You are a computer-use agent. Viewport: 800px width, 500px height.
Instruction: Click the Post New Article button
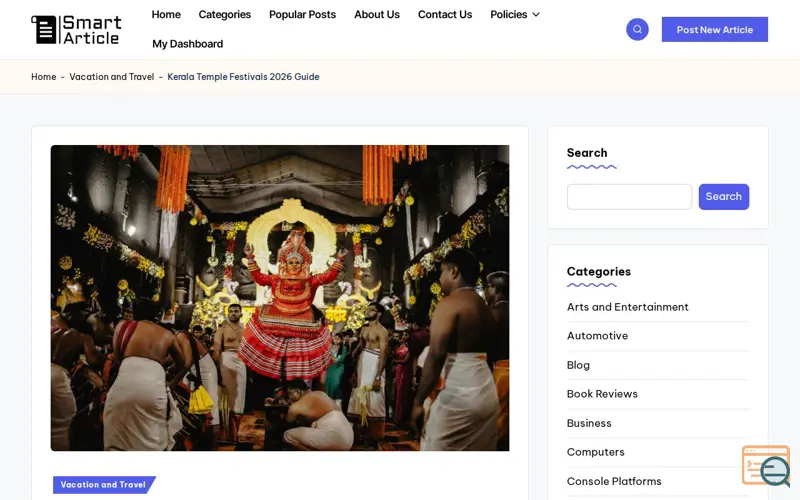pos(714,30)
